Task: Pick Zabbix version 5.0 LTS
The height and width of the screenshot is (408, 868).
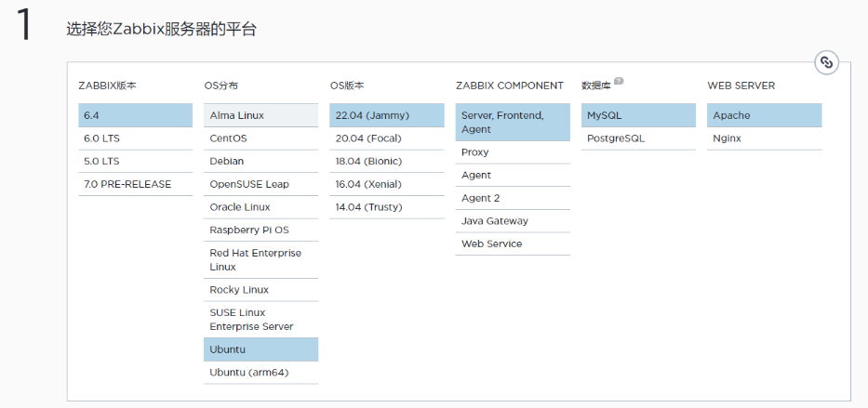Action: (x=136, y=162)
